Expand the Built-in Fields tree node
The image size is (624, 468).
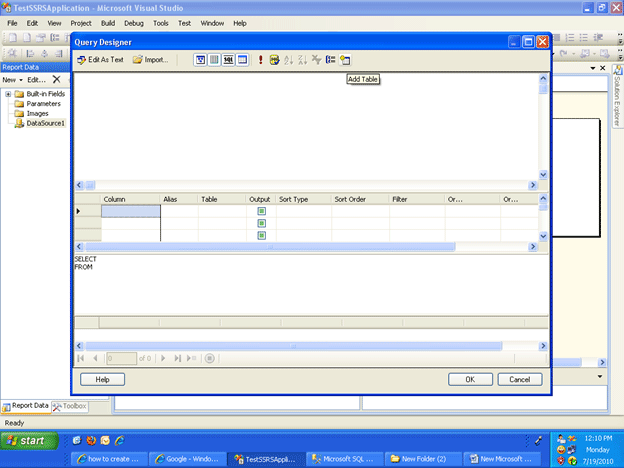point(8,94)
